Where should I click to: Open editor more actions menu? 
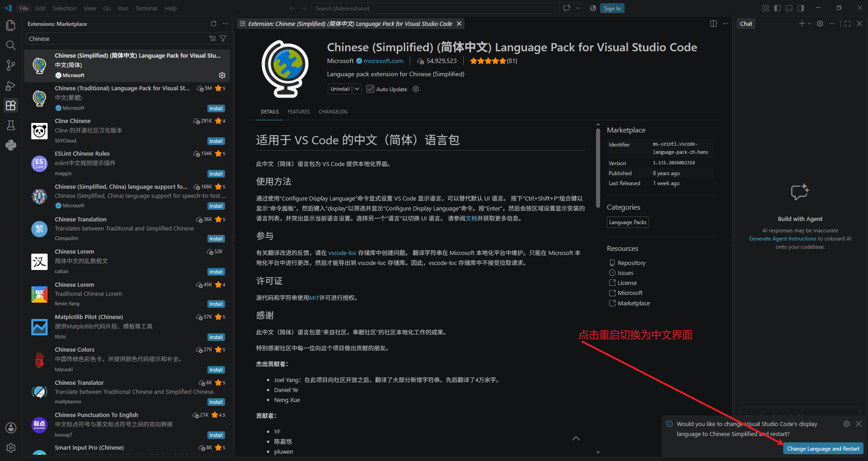[725, 24]
